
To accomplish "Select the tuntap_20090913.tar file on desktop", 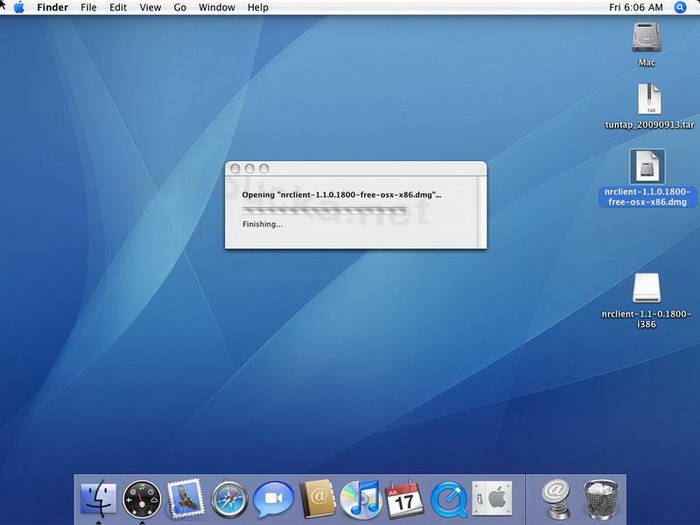I will click(x=648, y=100).
